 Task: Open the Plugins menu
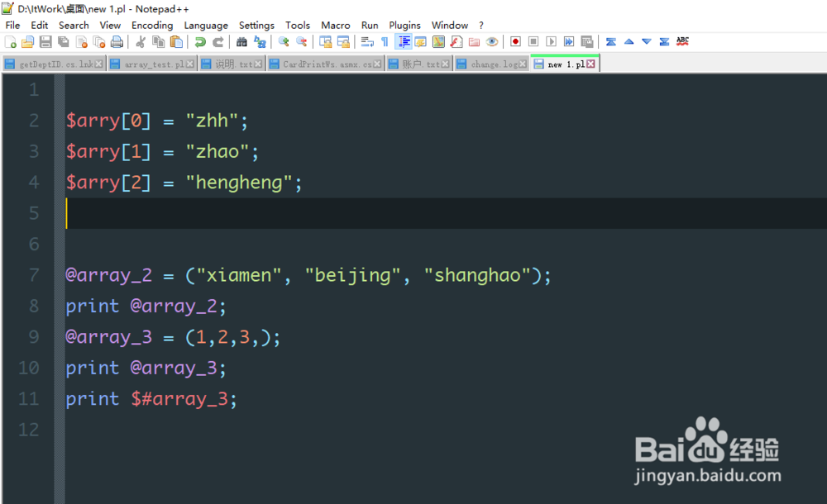[x=405, y=25]
